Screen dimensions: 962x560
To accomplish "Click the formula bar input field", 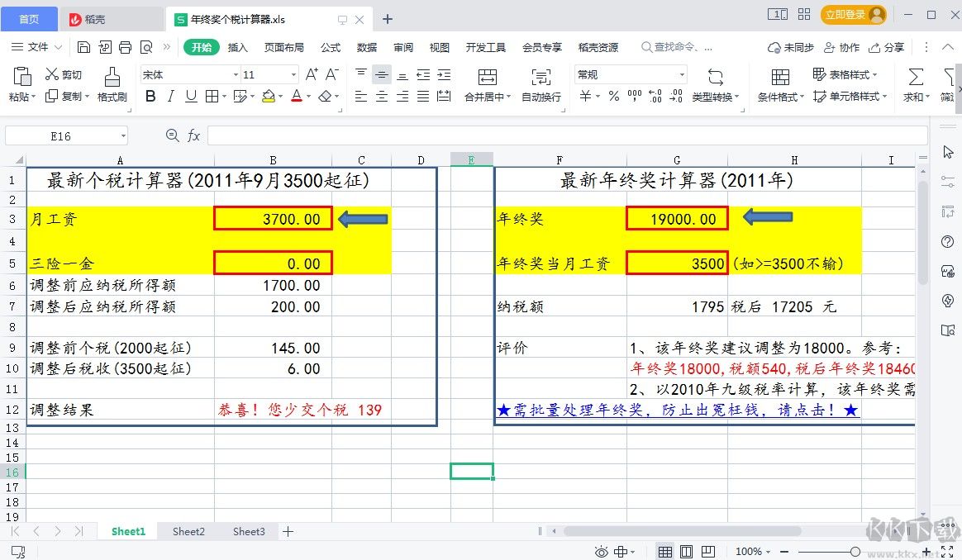I will pos(568,135).
